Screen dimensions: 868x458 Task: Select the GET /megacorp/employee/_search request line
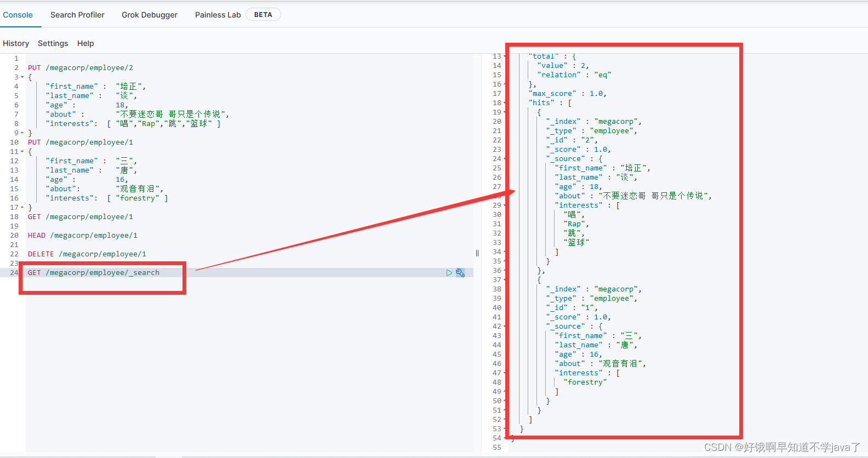point(94,273)
